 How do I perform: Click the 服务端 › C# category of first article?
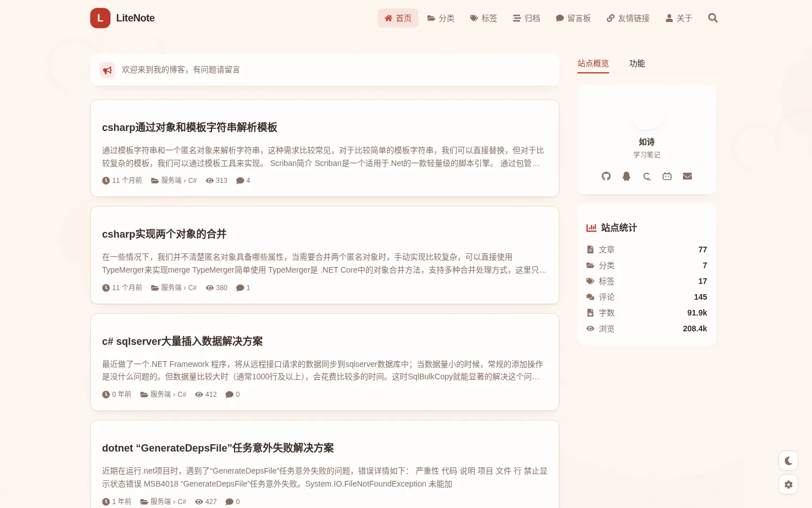click(x=179, y=181)
